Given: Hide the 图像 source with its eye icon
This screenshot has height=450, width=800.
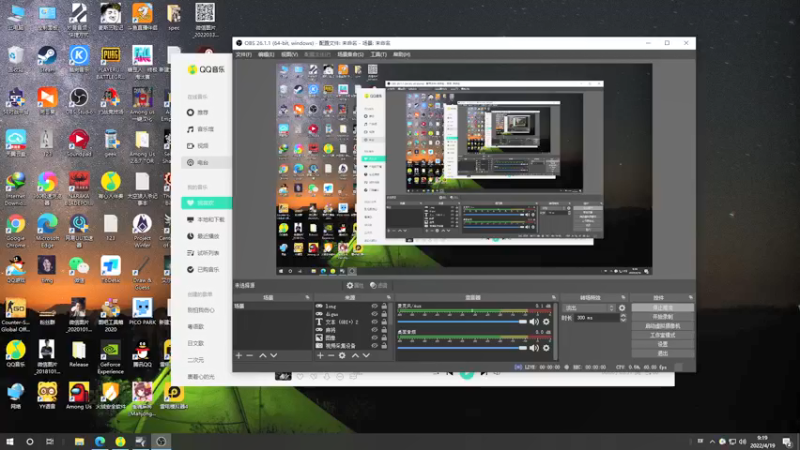Looking at the screenshot, I should pos(374,338).
